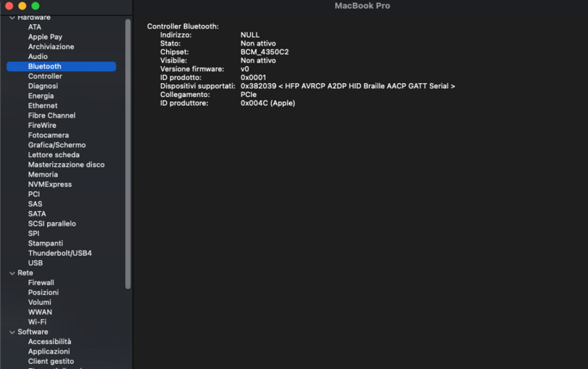This screenshot has width=588, height=369.
Task: Select Firewall under Rete
Action: click(41, 282)
